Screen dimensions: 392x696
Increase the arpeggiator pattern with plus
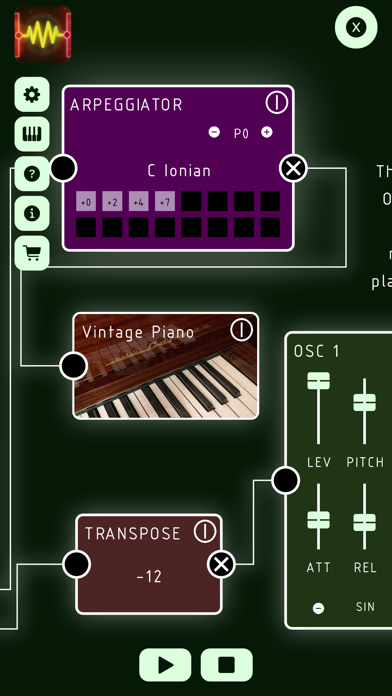point(266,132)
